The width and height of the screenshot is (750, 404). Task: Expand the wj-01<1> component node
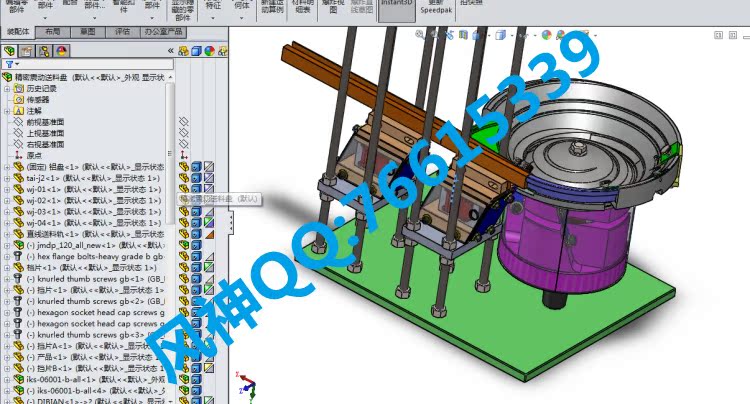(7, 189)
